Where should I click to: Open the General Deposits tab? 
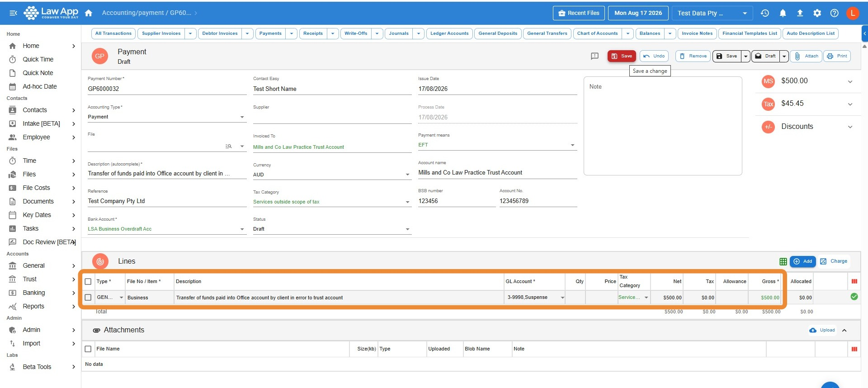(498, 33)
